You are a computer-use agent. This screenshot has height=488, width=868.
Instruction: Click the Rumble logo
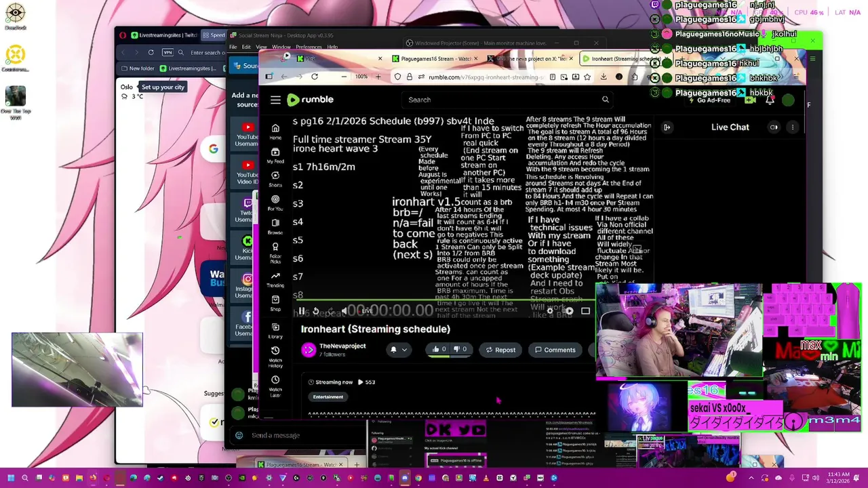tap(310, 100)
